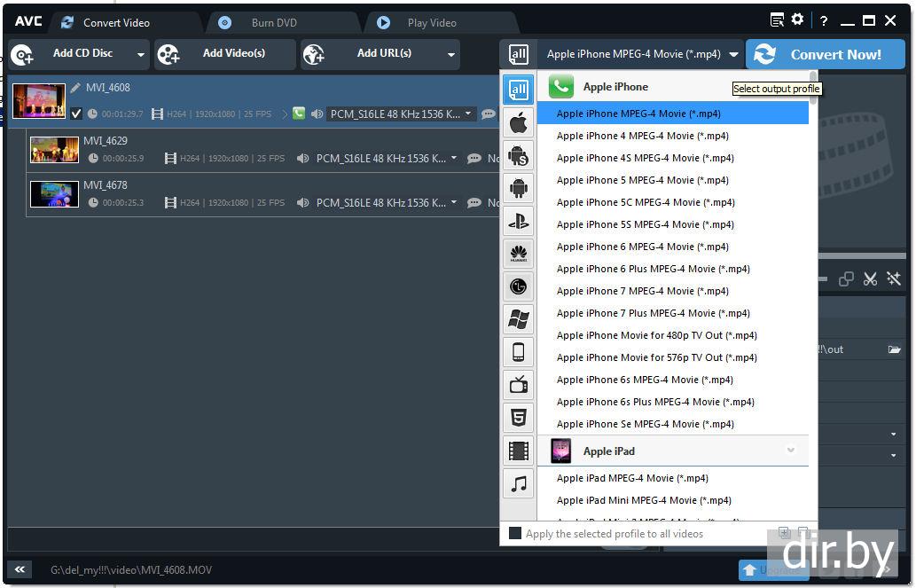Select the HTML5 video category icon
This screenshot has height=588, width=916.
(x=519, y=417)
